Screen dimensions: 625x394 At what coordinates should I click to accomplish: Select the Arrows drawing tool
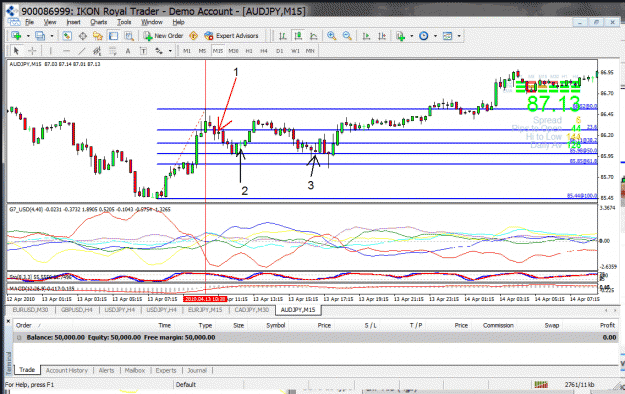(x=159, y=51)
